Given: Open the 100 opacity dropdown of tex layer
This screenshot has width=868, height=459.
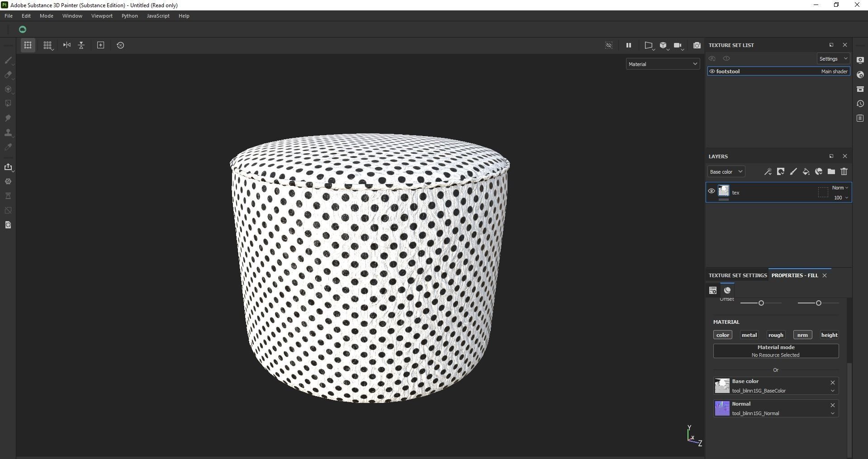Looking at the screenshot, I should [841, 198].
